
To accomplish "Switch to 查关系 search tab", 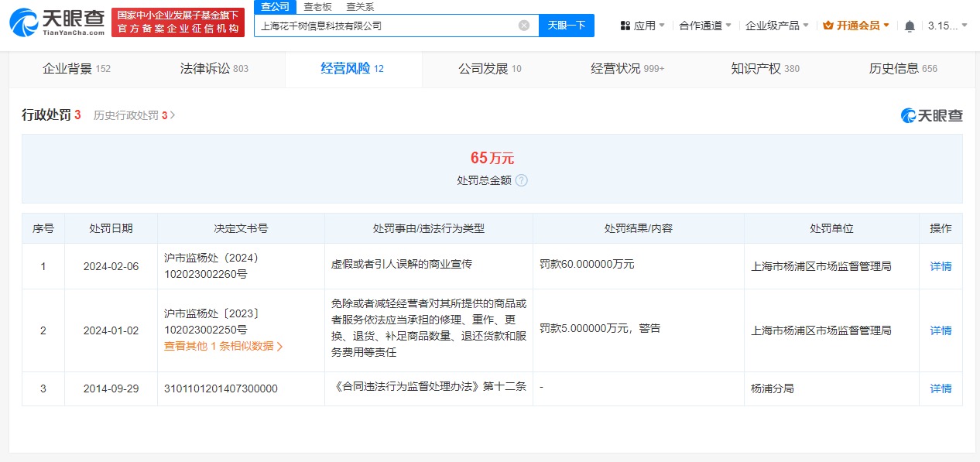I will 360,6.
